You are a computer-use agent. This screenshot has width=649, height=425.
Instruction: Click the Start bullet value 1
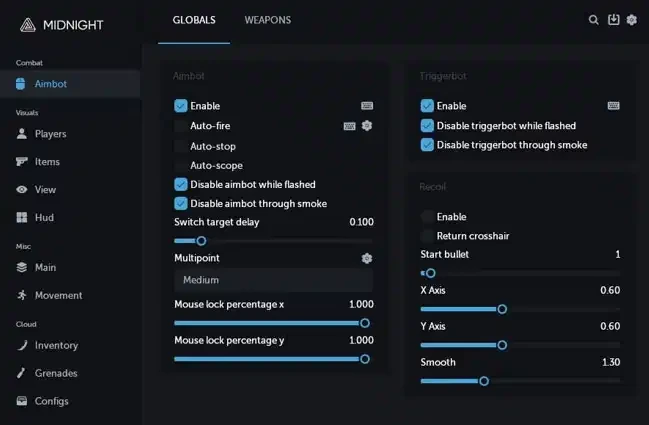click(618, 255)
